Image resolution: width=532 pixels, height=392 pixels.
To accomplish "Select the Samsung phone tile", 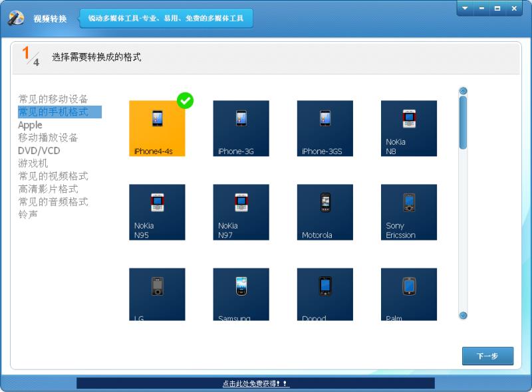I will (241, 294).
